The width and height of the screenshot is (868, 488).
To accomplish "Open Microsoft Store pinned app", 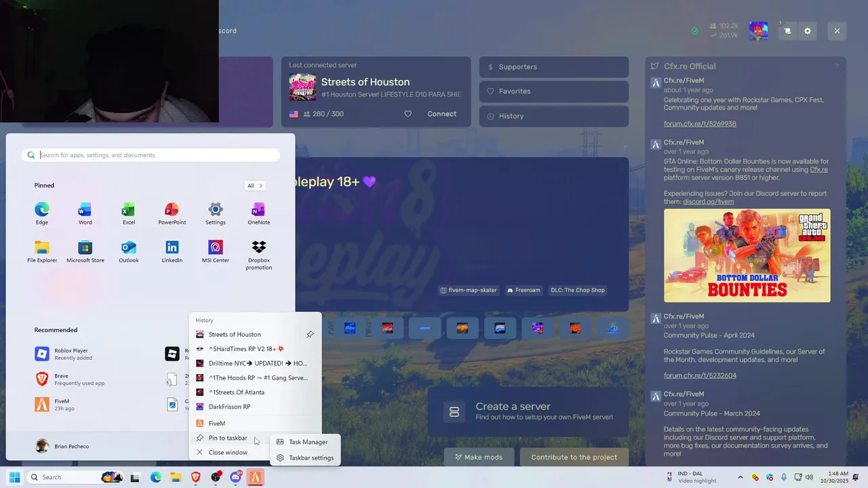I will pyautogui.click(x=85, y=251).
